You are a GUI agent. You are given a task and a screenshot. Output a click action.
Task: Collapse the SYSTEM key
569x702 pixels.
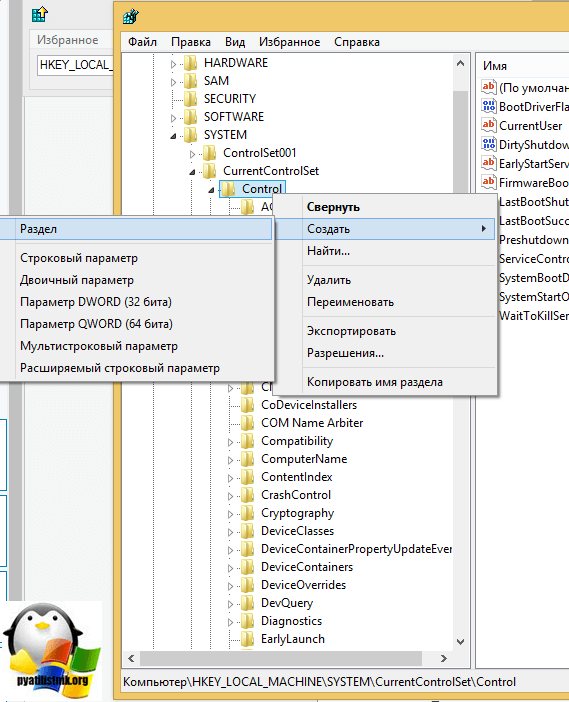coord(173,136)
